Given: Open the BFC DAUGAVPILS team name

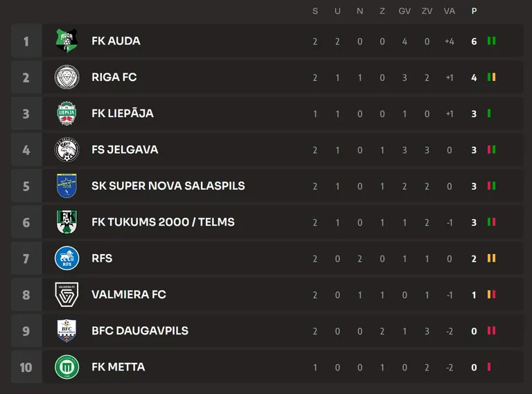Looking at the screenshot, I should (x=140, y=330).
